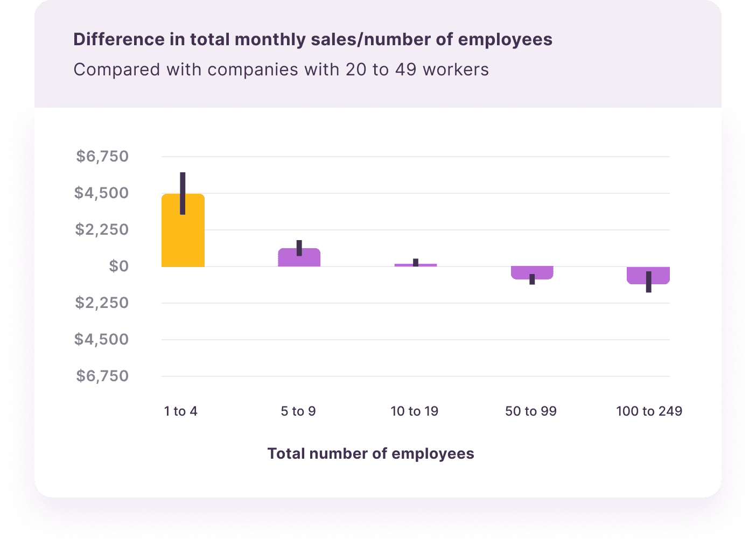Select the thin purple bar for 10 to 19
This screenshot has height=547, width=756.
tap(416, 265)
